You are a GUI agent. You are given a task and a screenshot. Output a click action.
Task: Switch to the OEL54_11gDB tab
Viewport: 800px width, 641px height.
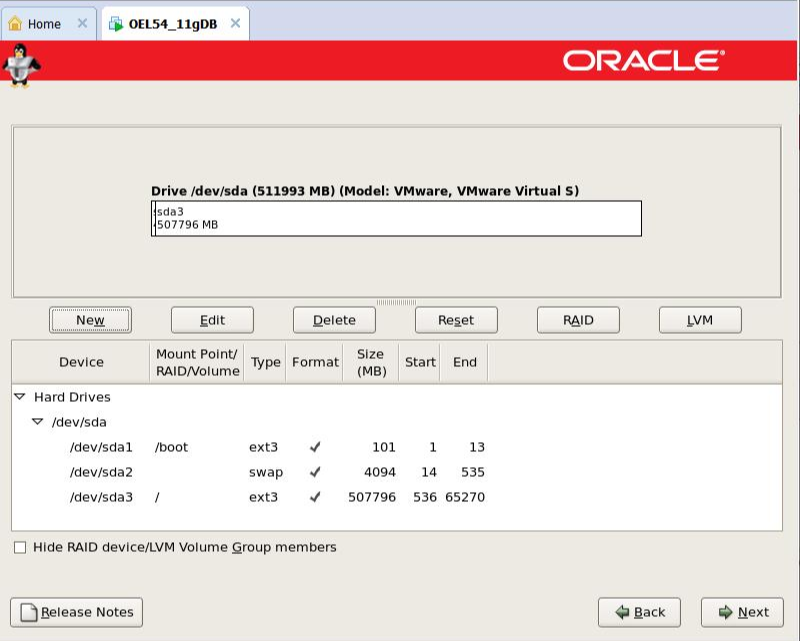click(x=175, y=23)
